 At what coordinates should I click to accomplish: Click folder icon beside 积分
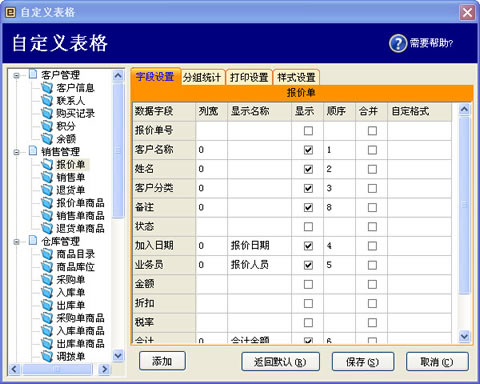[47, 126]
